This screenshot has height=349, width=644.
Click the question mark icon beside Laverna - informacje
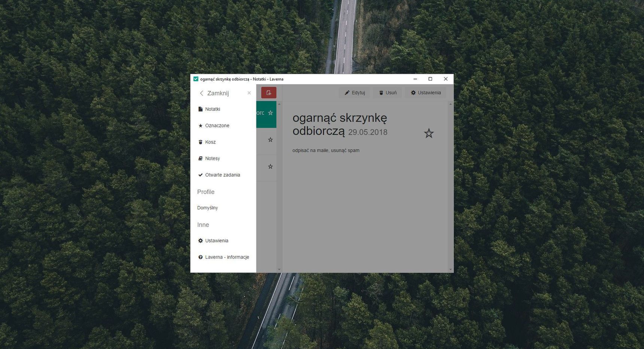200,257
